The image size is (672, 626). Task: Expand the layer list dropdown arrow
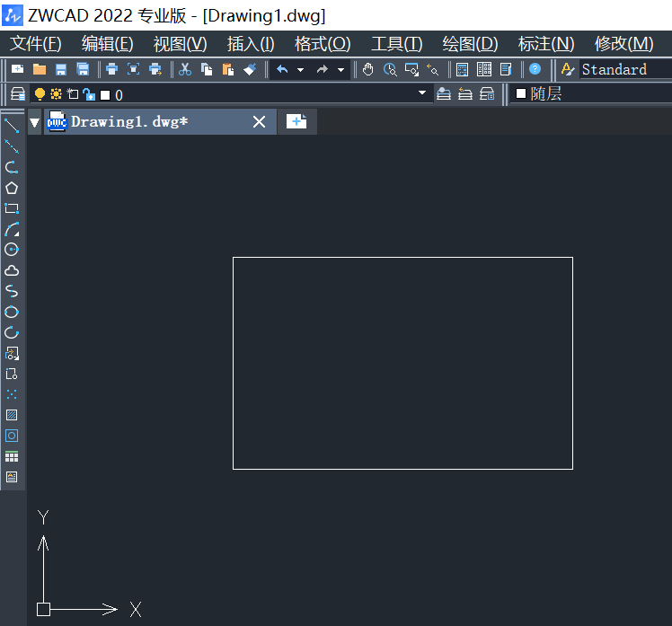(x=421, y=93)
